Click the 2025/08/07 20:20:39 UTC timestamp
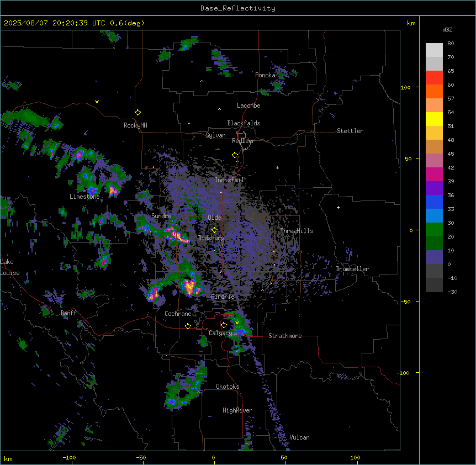 [x=55, y=23]
